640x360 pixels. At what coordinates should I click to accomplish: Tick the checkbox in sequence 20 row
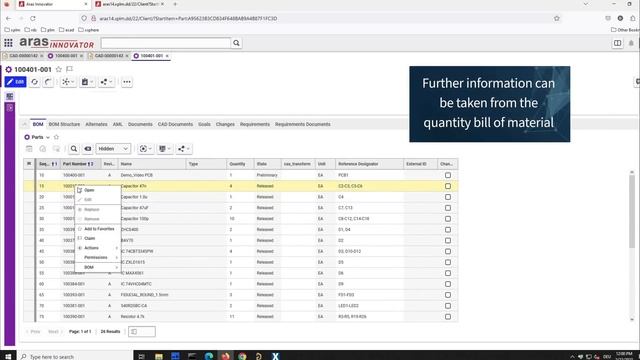coord(448,197)
